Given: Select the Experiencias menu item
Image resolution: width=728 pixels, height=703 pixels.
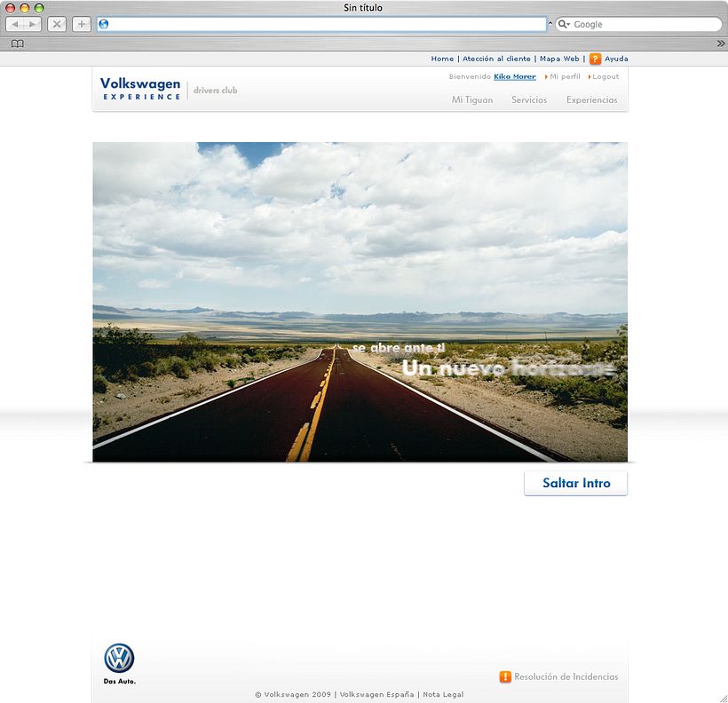Looking at the screenshot, I should pos(592,99).
